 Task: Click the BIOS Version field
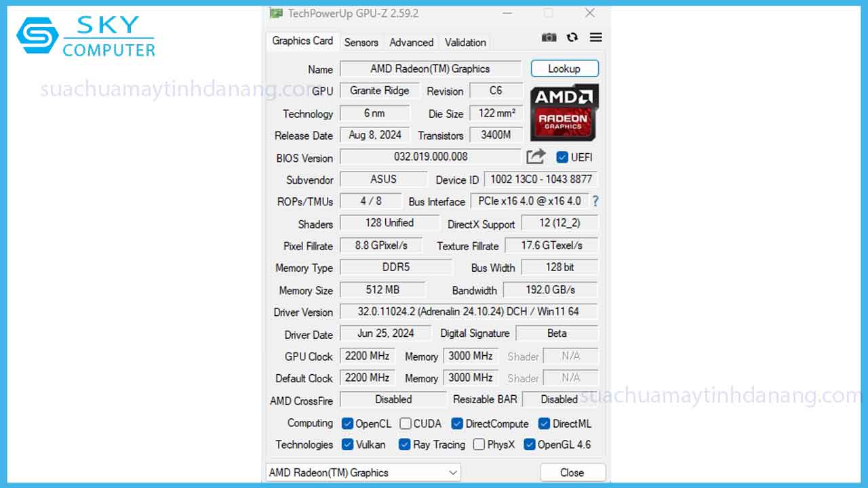pos(430,157)
